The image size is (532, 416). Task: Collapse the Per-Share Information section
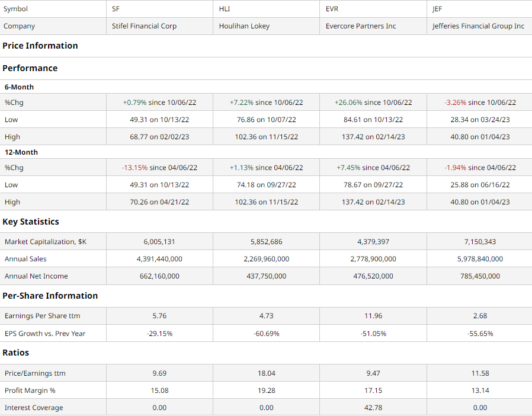click(51, 296)
